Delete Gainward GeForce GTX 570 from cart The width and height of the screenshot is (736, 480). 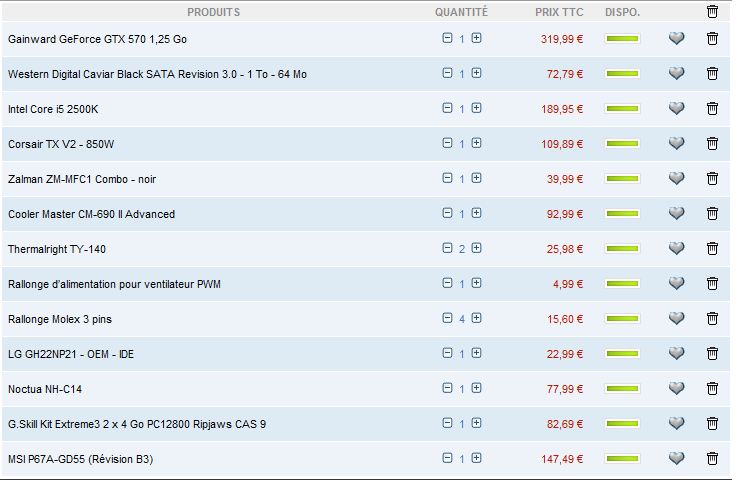coord(712,38)
